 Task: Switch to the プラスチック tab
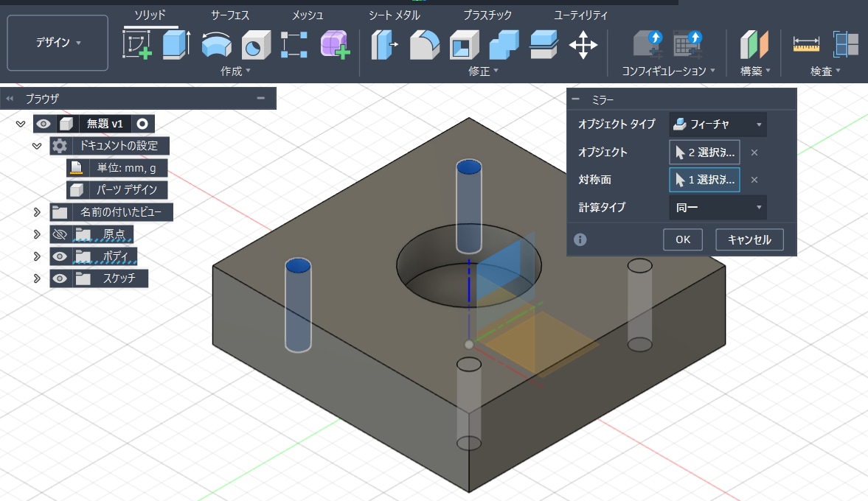(x=487, y=15)
